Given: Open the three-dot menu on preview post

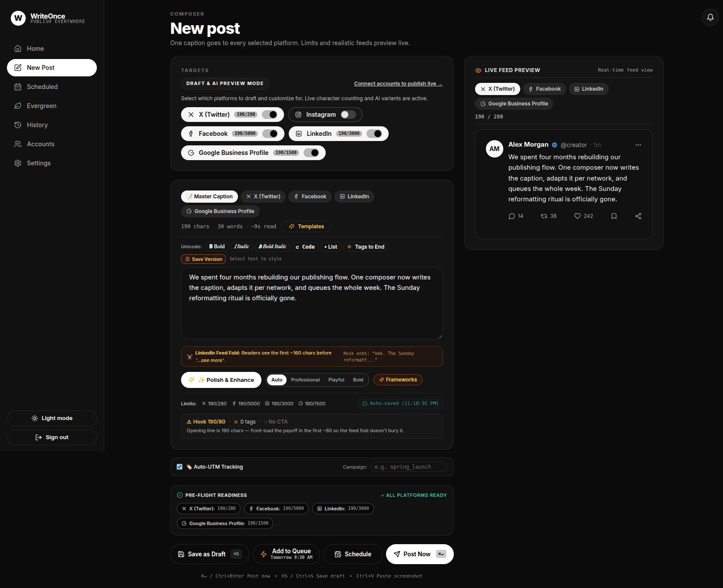Looking at the screenshot, I should (x=638, y=145).
